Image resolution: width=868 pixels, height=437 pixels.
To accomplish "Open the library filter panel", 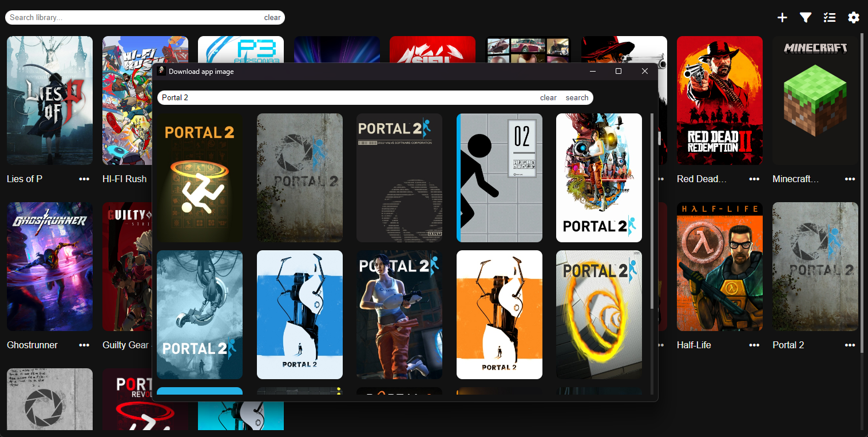I will [x=806, y=17].
